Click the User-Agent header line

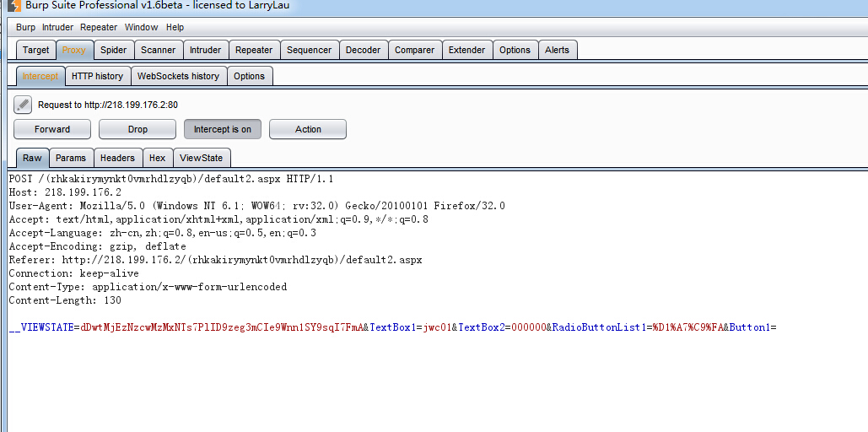256,206
